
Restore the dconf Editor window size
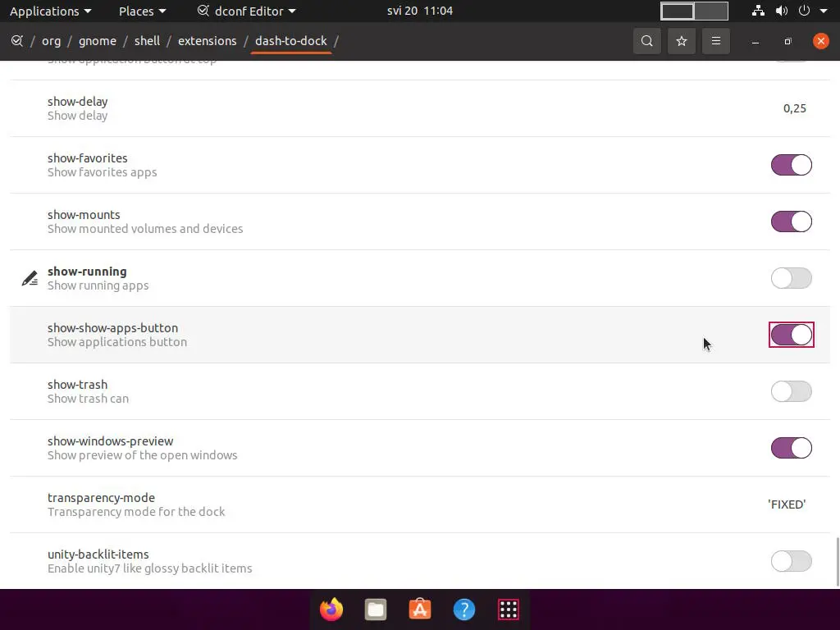point(787,41)
